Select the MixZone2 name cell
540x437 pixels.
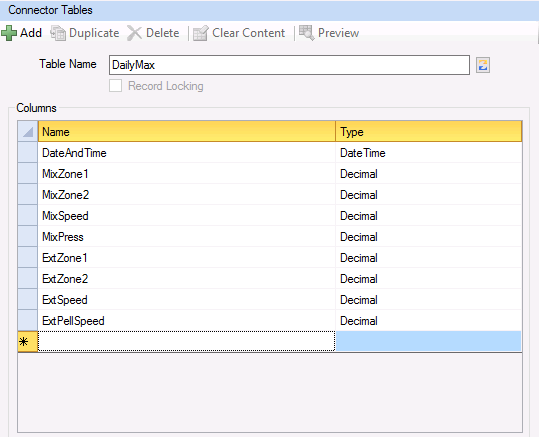tap(187, 195)
